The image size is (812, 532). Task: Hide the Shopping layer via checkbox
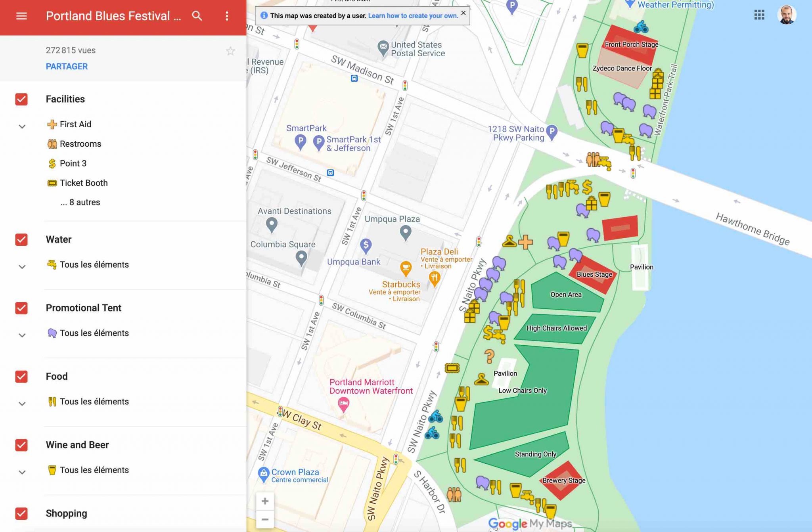coord(21,513)
